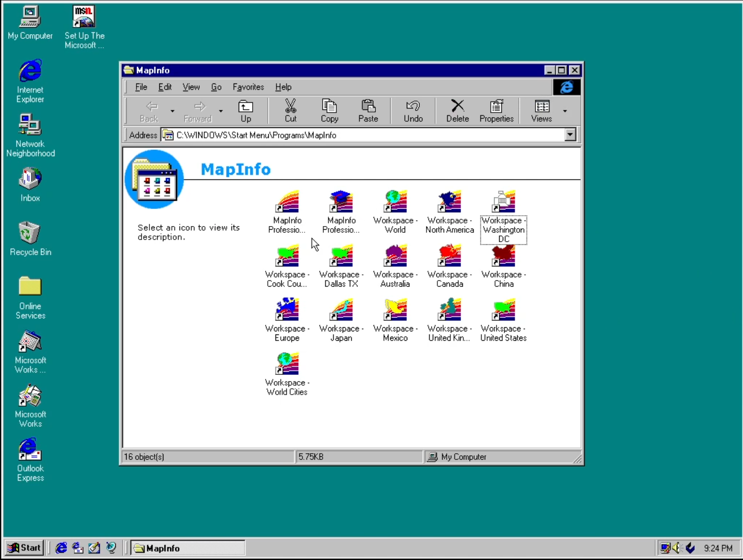Image resolution: width=743 pixels, height=560 pixels.
Task: Click 'Select an icon to view its description' text
Action: click(189, 232)
